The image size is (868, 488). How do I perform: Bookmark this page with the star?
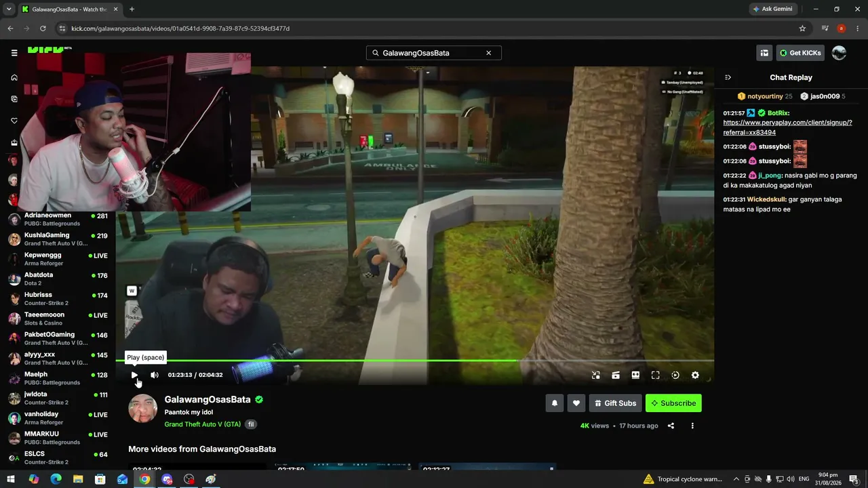(x=802, y=28)
